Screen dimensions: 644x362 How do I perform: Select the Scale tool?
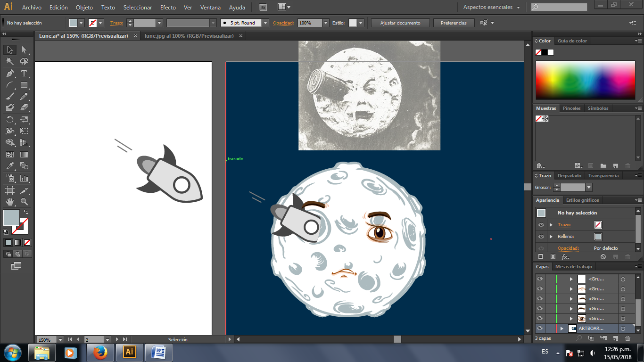pos(24,120)
